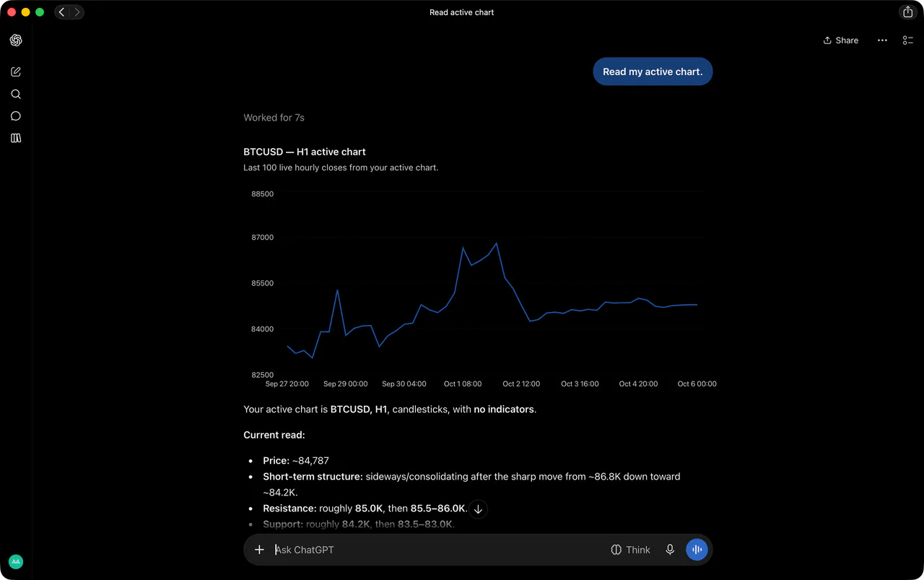Image resolution: width=924 pixels, height=580 pixels.
Task: Open the three-dot more options menu
Action: pyautogui.click(x=882, y=40)
